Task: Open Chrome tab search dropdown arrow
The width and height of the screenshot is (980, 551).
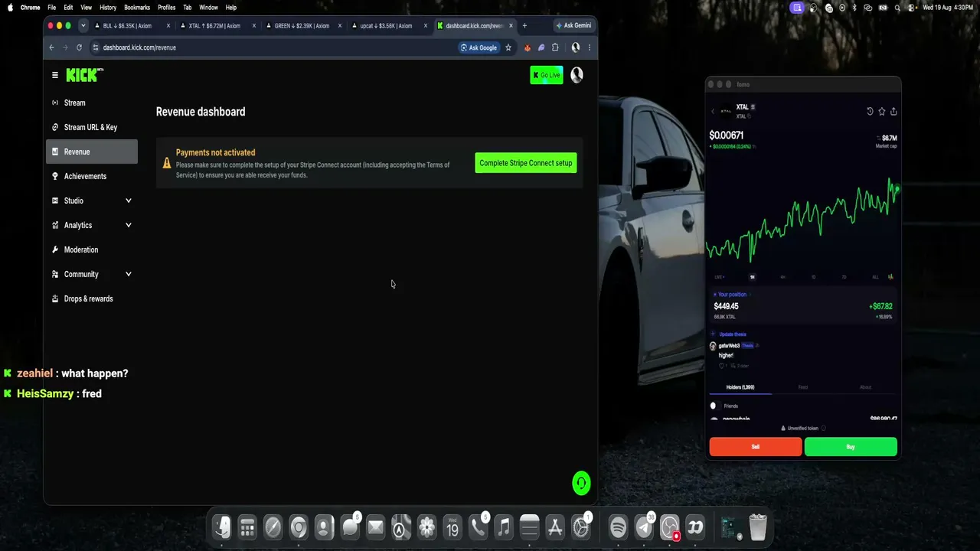Action: [x=83, y=25]
